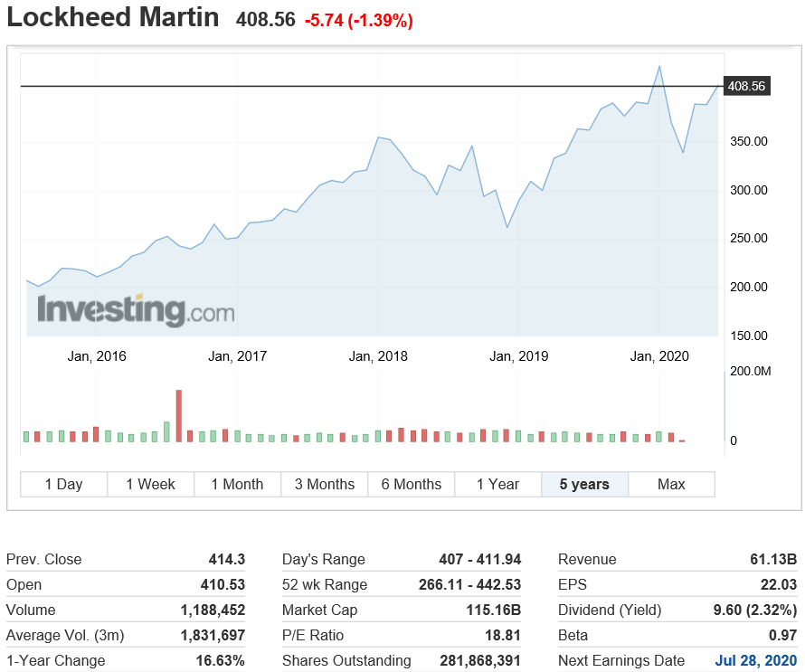
Task: Choose the 1 Month chart range
Action: pos(237,484)
